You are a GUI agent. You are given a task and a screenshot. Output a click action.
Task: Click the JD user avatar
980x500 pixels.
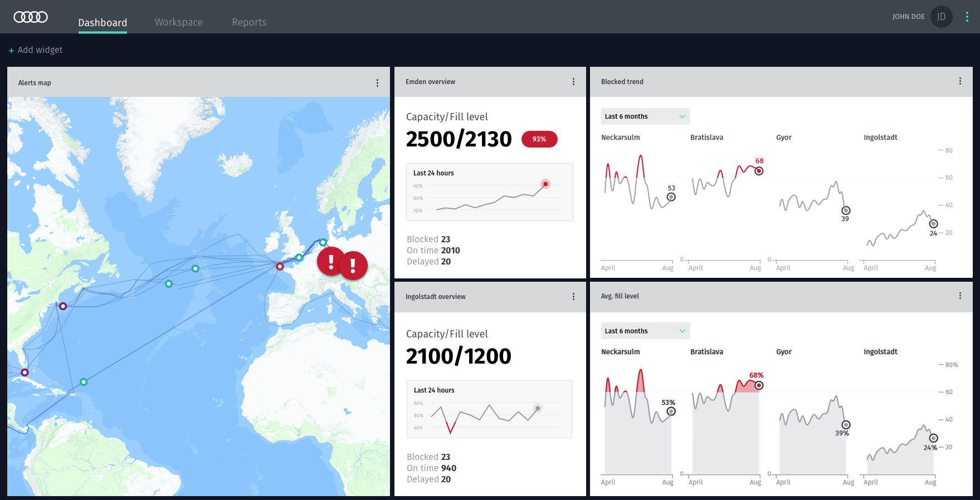[x=942, y=17]
